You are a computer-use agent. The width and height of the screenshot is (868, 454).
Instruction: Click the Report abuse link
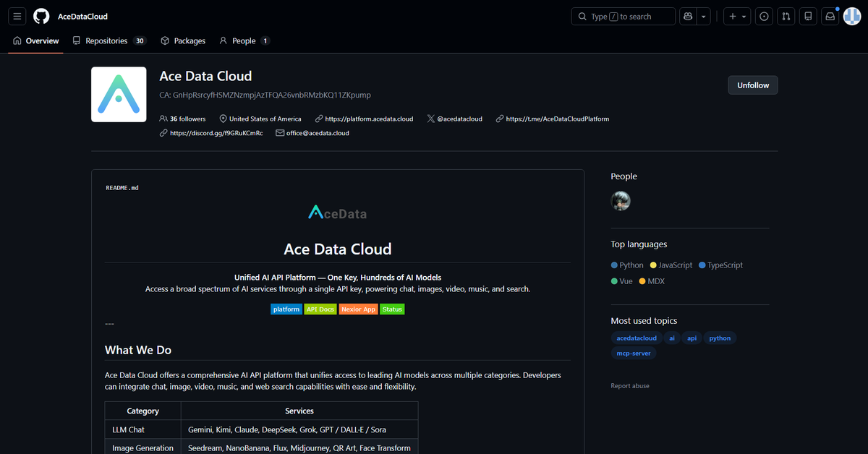630,386
